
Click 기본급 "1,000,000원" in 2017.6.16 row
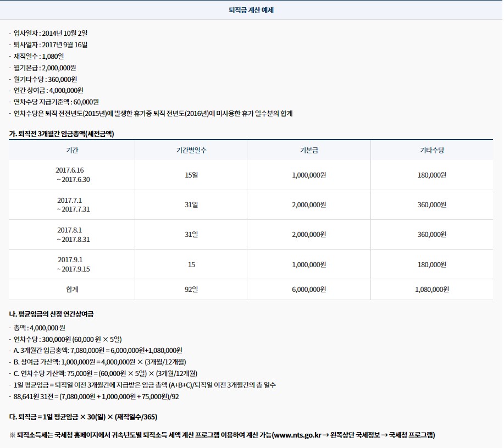[x=309, y=175]
